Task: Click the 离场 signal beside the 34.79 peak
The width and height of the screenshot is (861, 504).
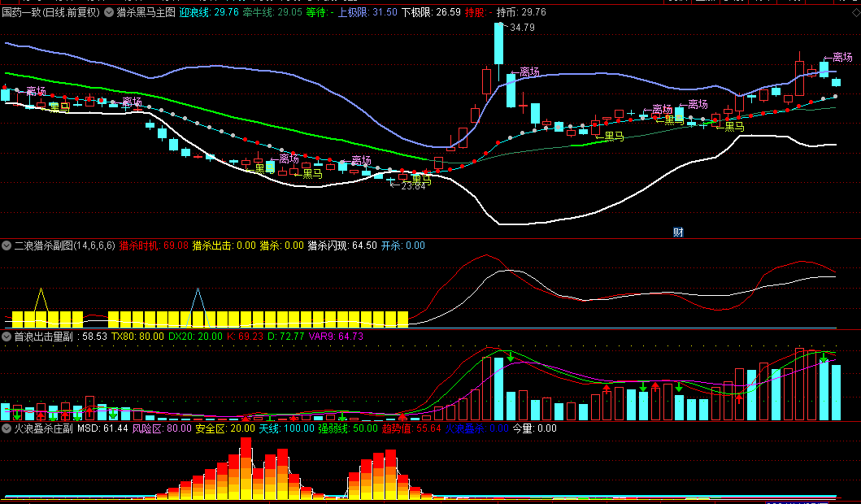Action: 525,72
